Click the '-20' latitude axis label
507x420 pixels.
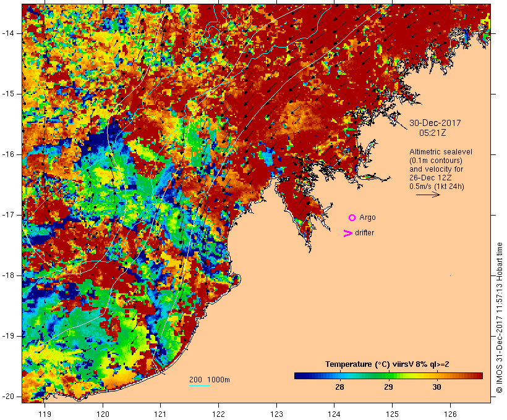tap(8, 397)
